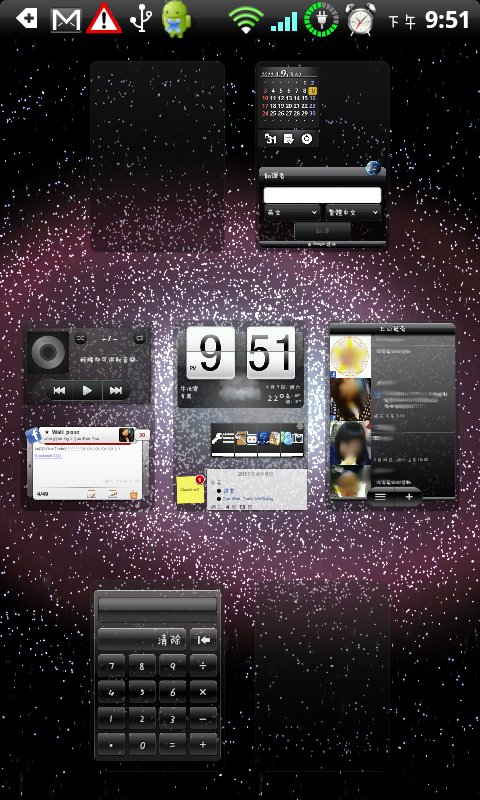The height and width of the screenshot is (800, 480).
Task: Skip to previous track in music widget
Action: tap(59, 390)
